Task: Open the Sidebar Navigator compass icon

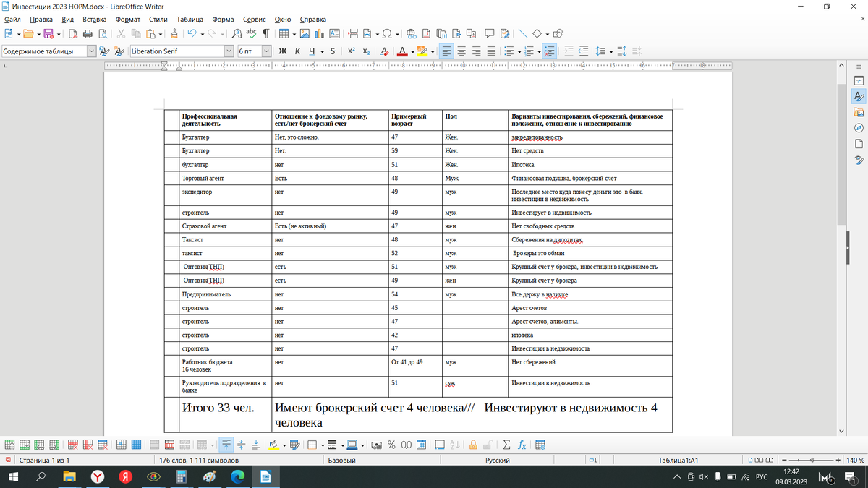Action: pyautogui.click(x=859, y=127)
